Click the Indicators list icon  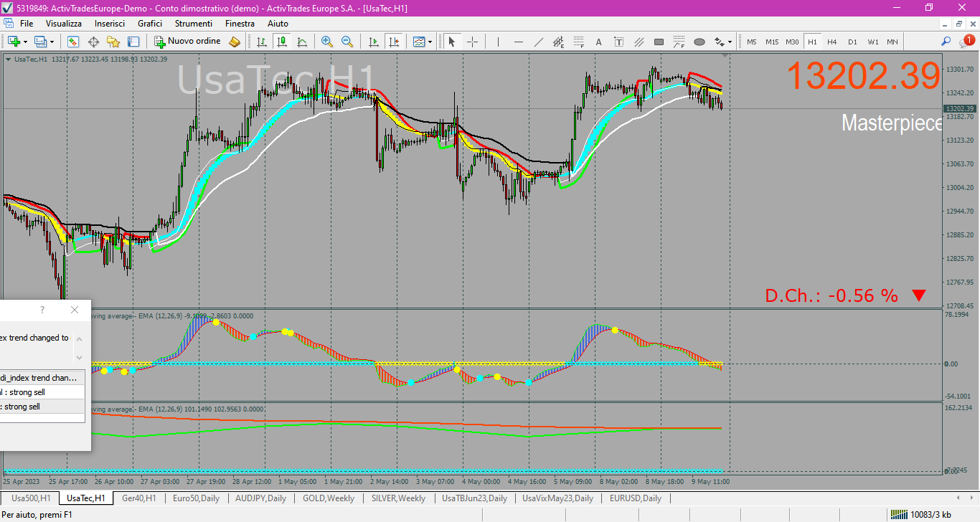[x=419, y=42]
